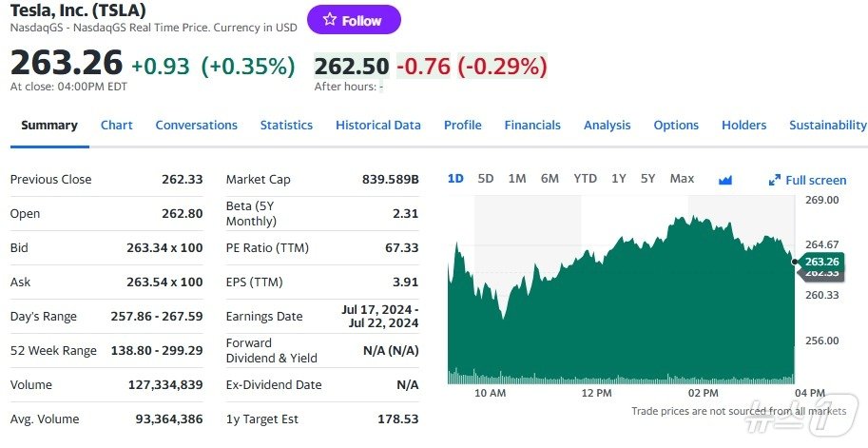Screen dimensions: 868x448
Task: Click the Follow star button
Action: (353, 20)
